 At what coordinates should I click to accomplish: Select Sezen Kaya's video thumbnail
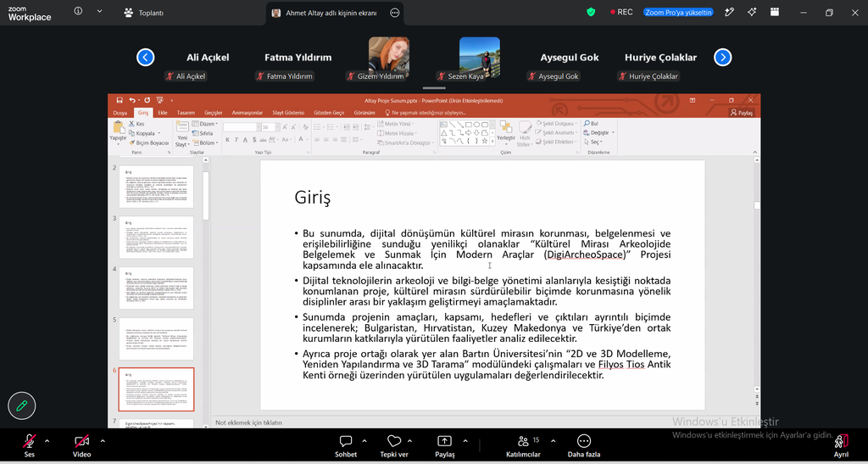click(x=480, y=58)
